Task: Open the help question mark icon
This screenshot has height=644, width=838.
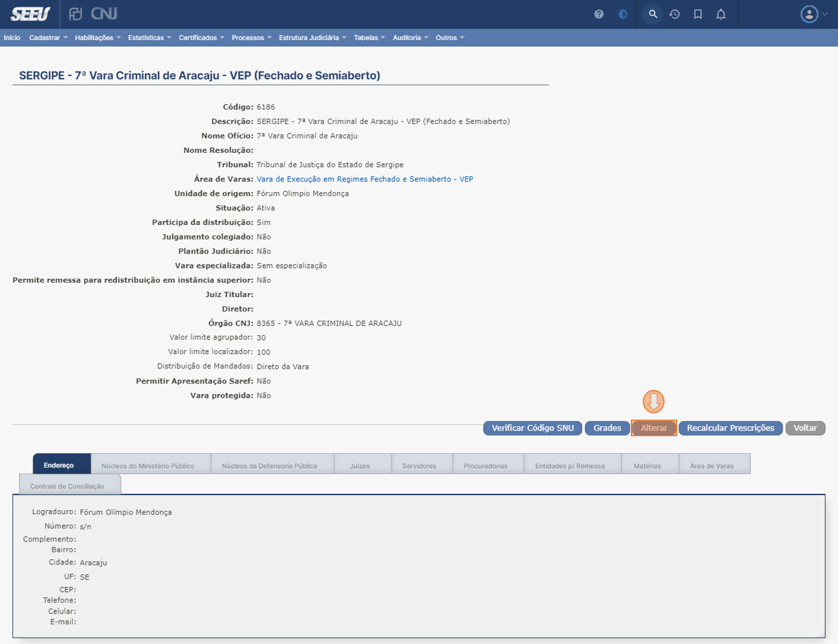Action: (599, 14)
